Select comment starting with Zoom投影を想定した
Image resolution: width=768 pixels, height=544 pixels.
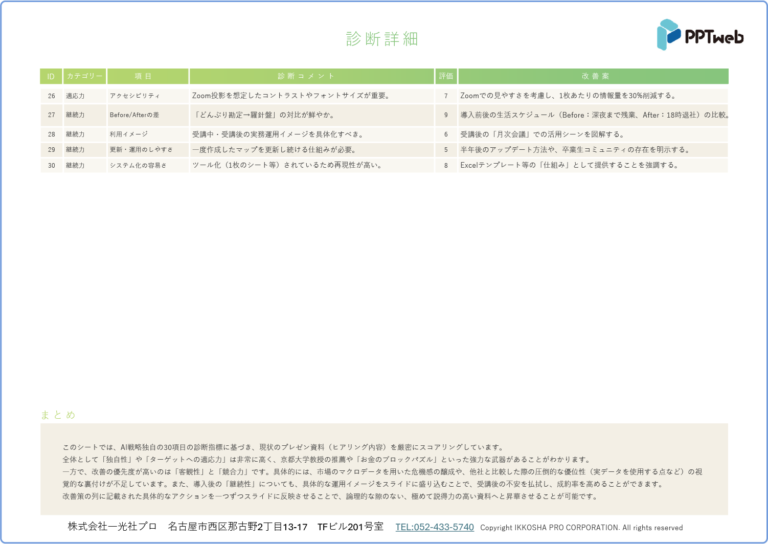(291, 95)
